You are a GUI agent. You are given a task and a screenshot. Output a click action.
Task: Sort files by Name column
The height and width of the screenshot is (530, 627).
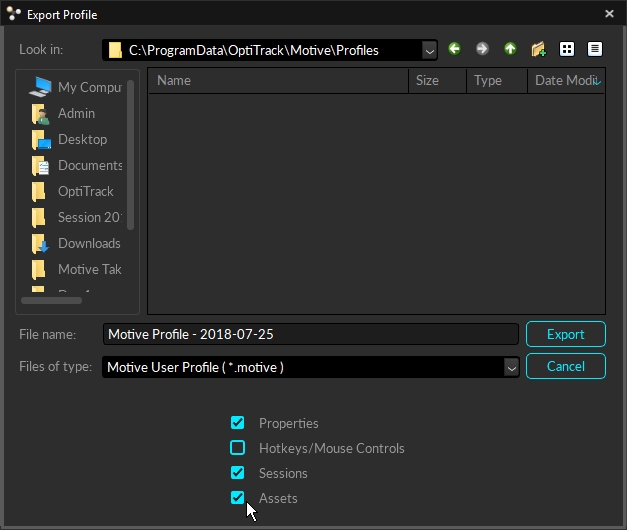tap(278, 81)
